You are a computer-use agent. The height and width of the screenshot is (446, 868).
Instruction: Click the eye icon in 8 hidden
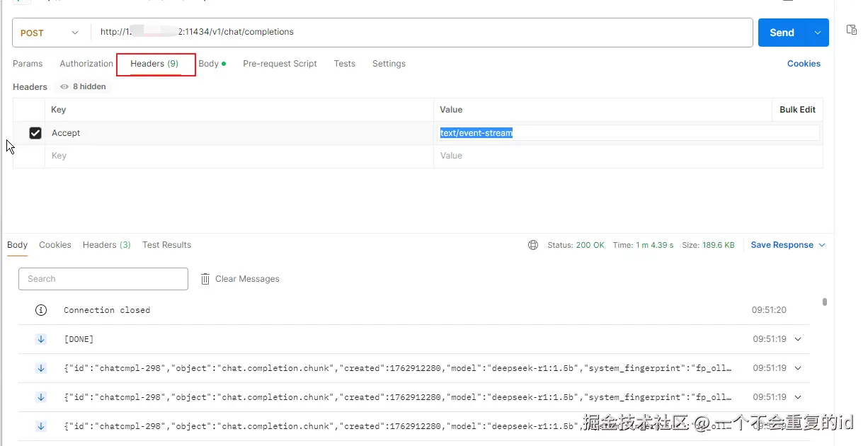[x=64, y=86]
